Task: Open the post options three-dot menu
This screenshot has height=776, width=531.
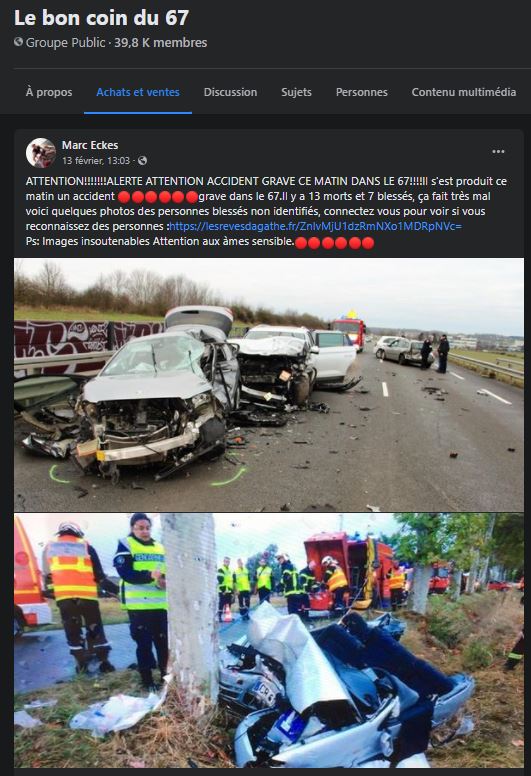Action: coord(498,151)
